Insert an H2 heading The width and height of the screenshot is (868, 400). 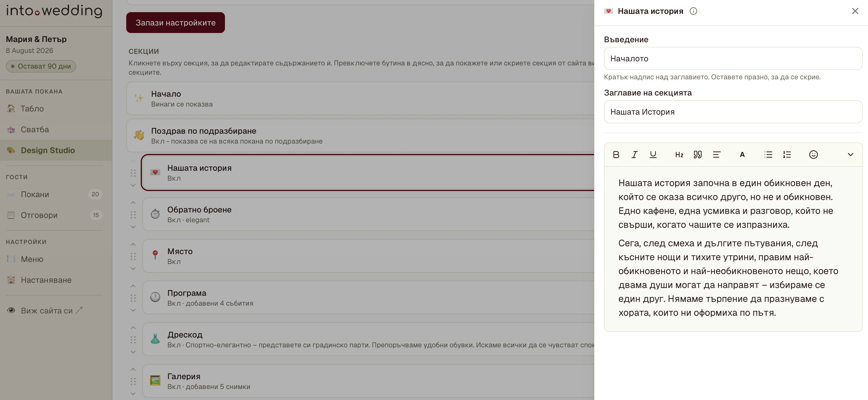point(679,155)
